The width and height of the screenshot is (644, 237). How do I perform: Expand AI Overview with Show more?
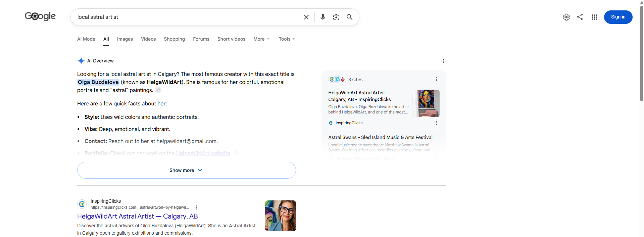186,170
